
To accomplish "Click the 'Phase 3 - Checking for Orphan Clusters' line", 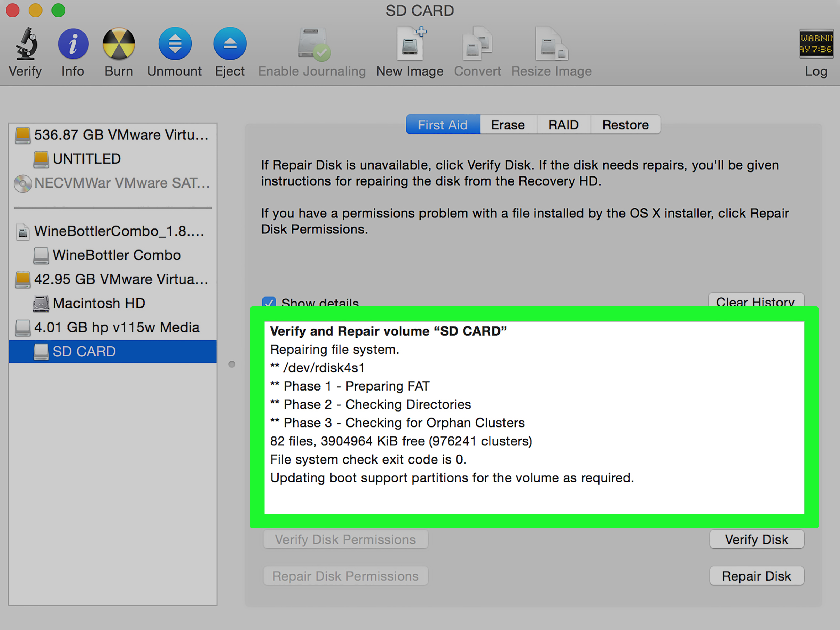I will 397,423.
